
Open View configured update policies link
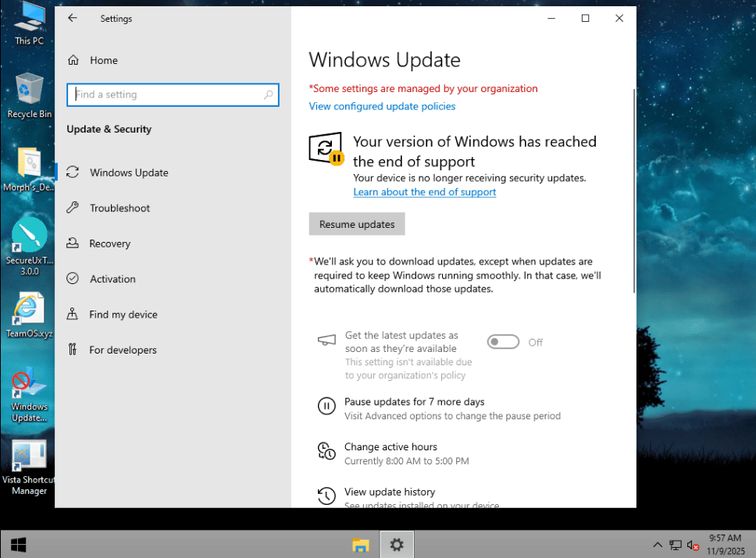(382, 106)
